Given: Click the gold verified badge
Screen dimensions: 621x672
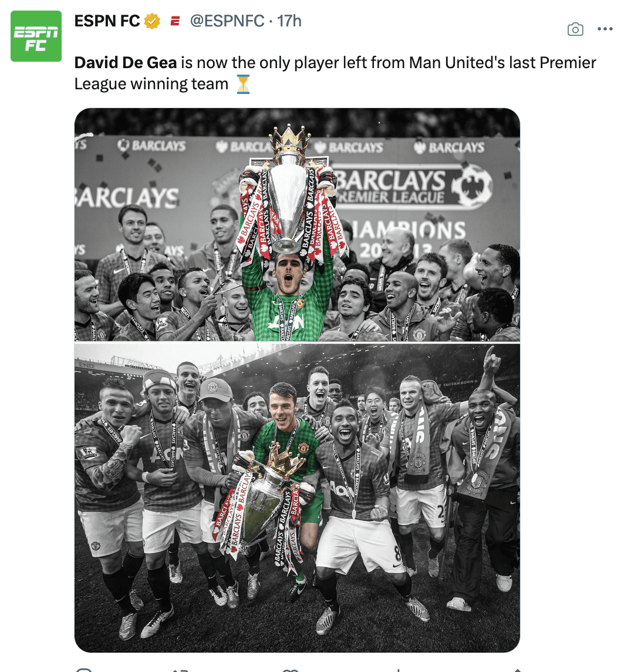Looking at the screenshot, I should click(152, 21).
